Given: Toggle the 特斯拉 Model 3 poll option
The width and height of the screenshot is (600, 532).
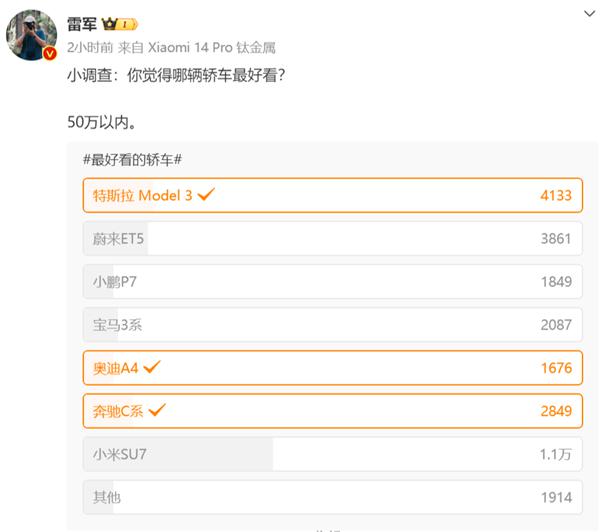Looking at the screenshot, I should pyautogui.click(x=332, y=195).
